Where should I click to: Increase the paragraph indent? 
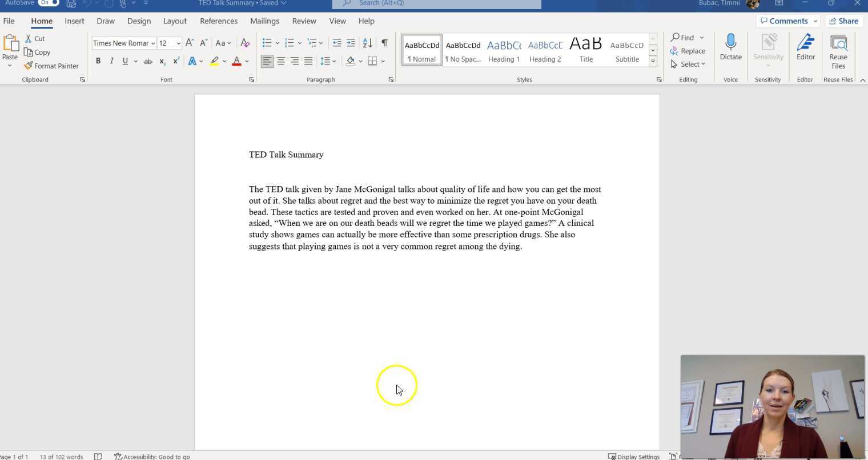[351, 43]
